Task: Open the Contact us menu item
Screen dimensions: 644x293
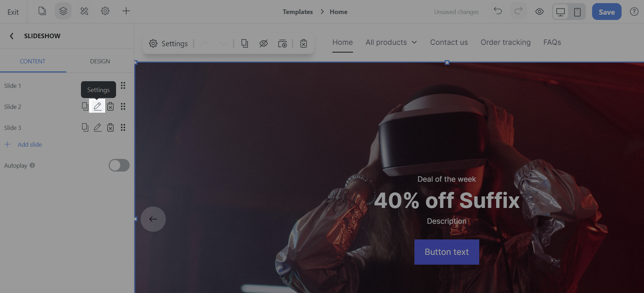Action: [449, 42]
